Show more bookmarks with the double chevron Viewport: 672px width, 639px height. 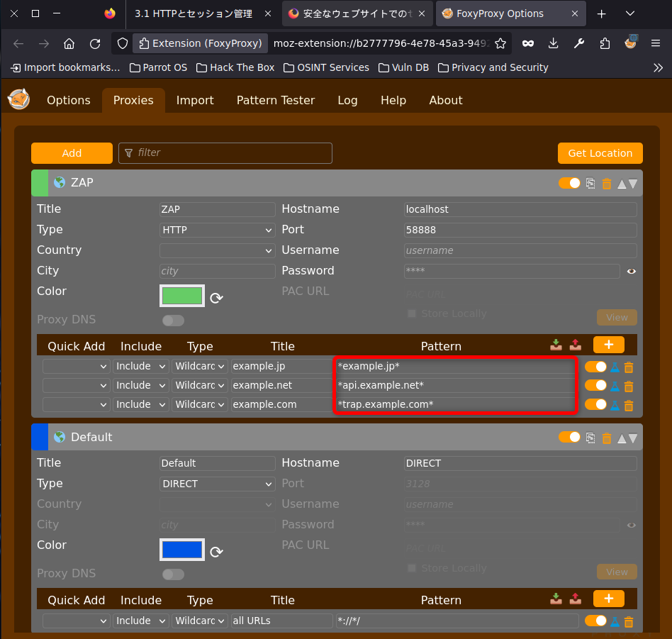point(658,68)
